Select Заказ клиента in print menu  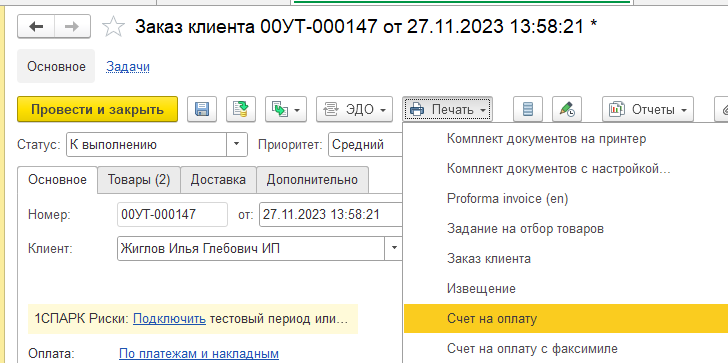tap(566, 259)
